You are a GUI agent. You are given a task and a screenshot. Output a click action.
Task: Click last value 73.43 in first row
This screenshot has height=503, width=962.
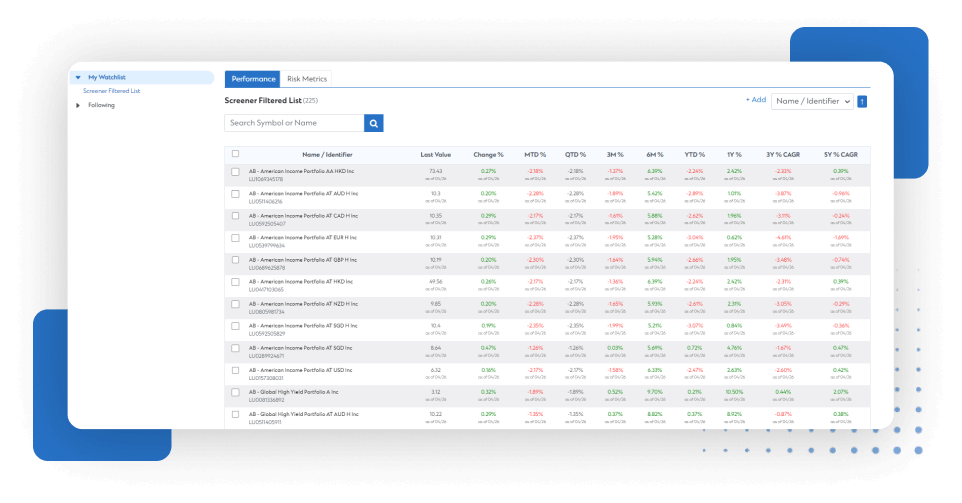(436, 172)
